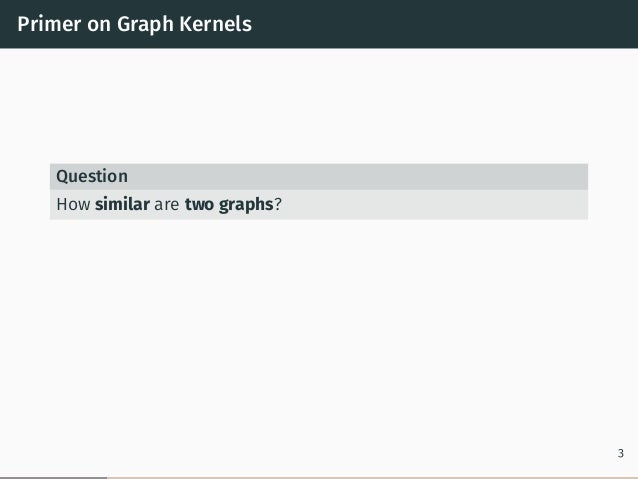
Task: Click slide number 3 in the corner
Action: coord(621,453)
